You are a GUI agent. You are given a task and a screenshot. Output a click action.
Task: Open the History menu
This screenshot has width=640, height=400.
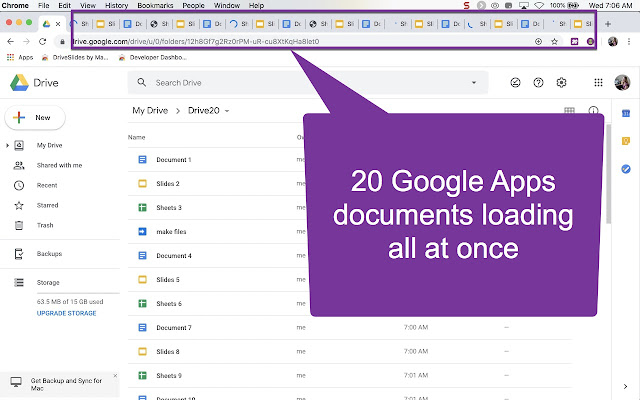coord(116,6)
